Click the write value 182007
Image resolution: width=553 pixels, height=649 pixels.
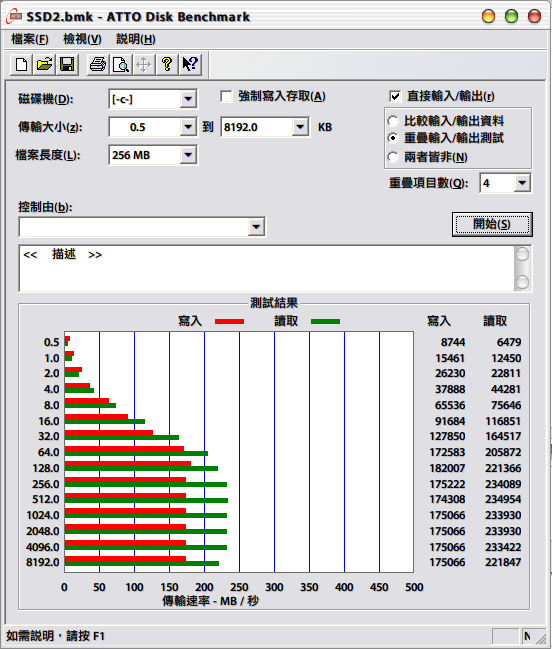(447, 468)
